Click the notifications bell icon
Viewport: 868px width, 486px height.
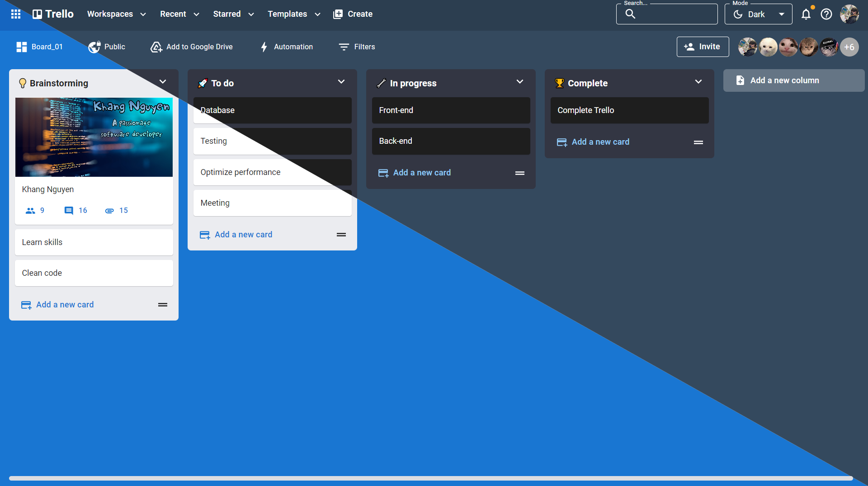pyautogui.click(x=806, y=14)
